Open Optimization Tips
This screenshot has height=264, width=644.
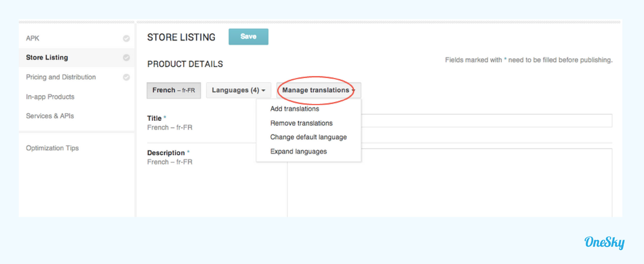point(52,148)
